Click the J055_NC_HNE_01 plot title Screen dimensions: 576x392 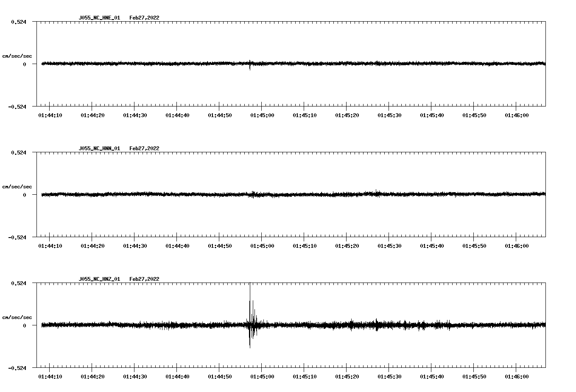pyautogui.click(x=99, y=18)
